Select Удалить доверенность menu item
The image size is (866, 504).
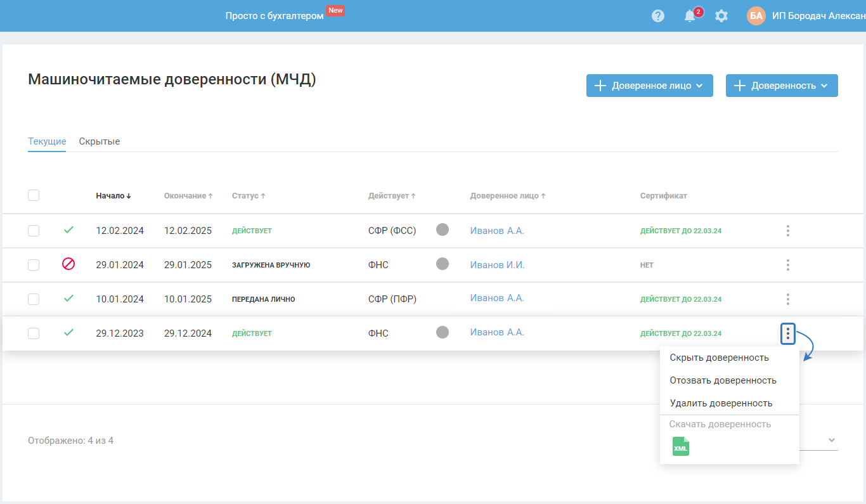(721, 403)
